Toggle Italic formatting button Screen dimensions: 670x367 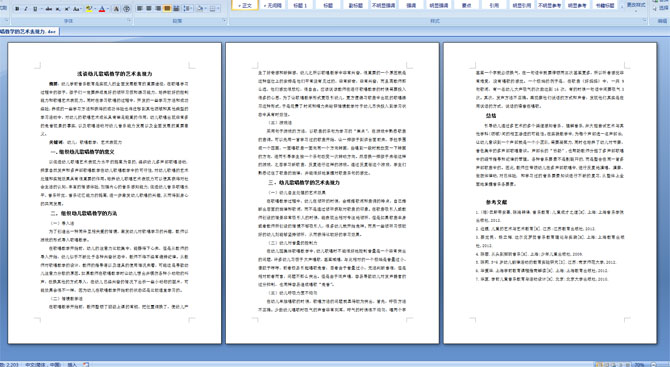[x=26, y=9]
